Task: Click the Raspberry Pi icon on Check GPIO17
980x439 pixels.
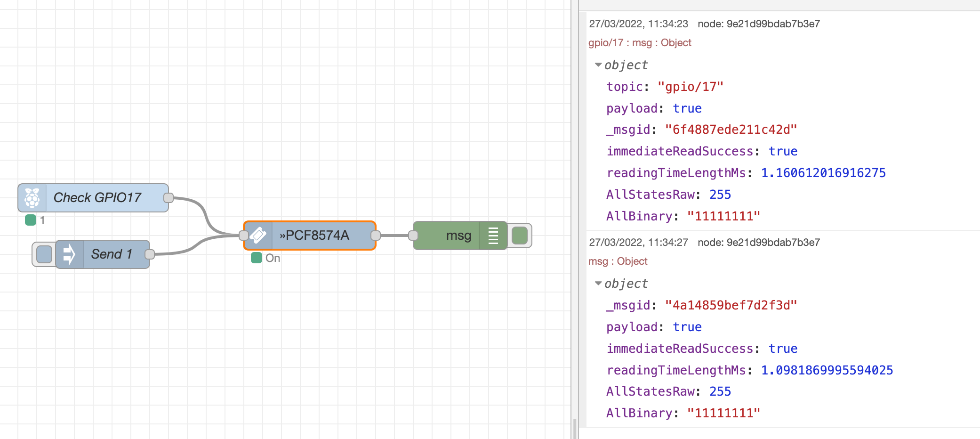Action: tap(32, 197)
